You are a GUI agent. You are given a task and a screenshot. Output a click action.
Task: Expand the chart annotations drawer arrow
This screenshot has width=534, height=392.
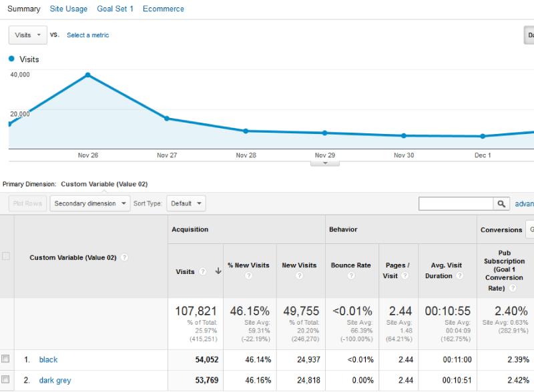[325, 163]
